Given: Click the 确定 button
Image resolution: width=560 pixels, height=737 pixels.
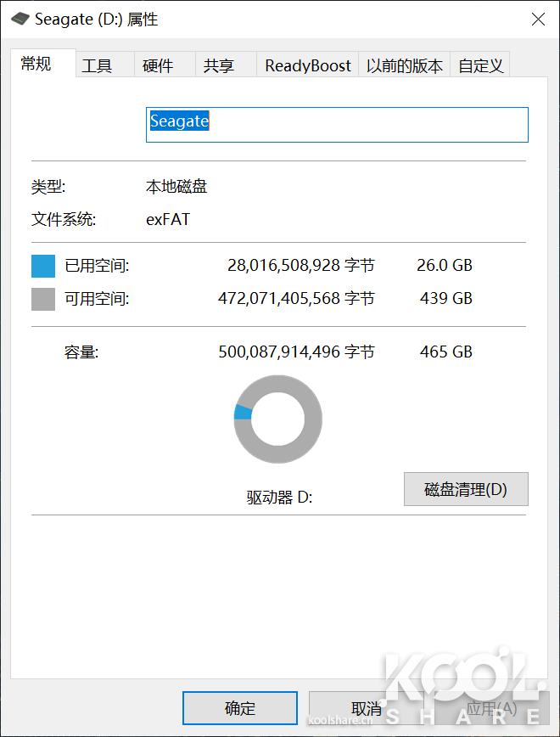Looking at the screenshot, I should [240, 708].
